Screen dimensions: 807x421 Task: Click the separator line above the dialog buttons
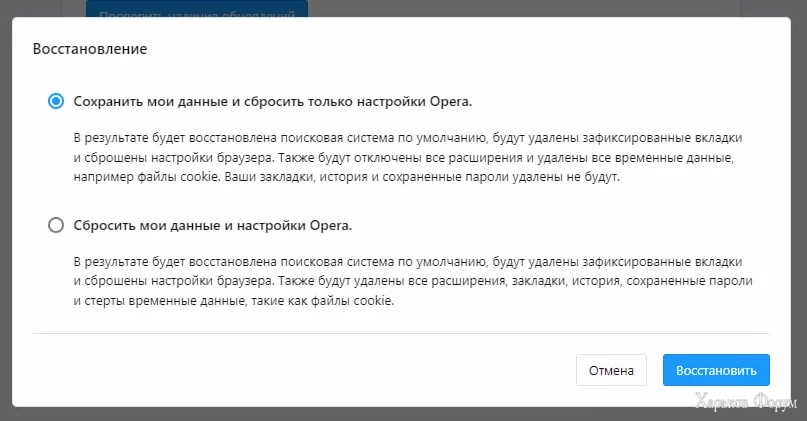pos(400,333)
